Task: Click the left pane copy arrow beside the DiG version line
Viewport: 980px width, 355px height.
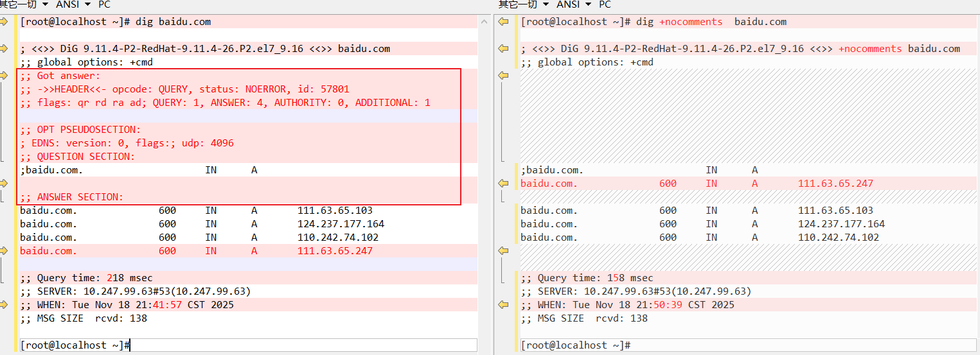Action: 4,49
